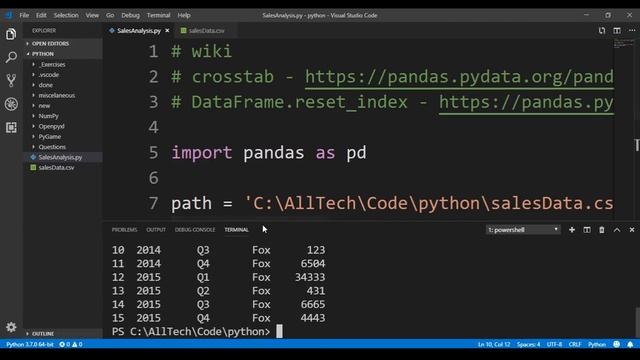Click the warnings count in status bar

(77, 344)
